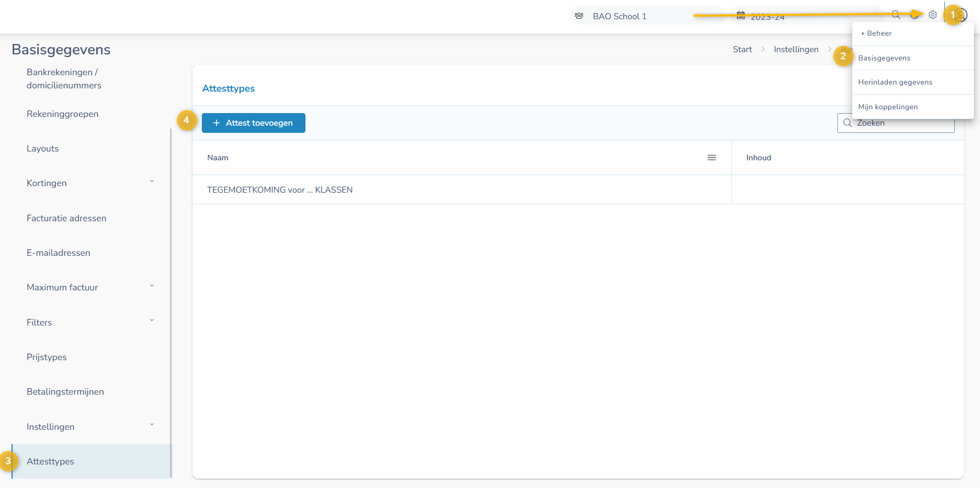Select Basisgegevens in the dropdown menu
Screen dimensions: 980x488
(x=884, y=58)
